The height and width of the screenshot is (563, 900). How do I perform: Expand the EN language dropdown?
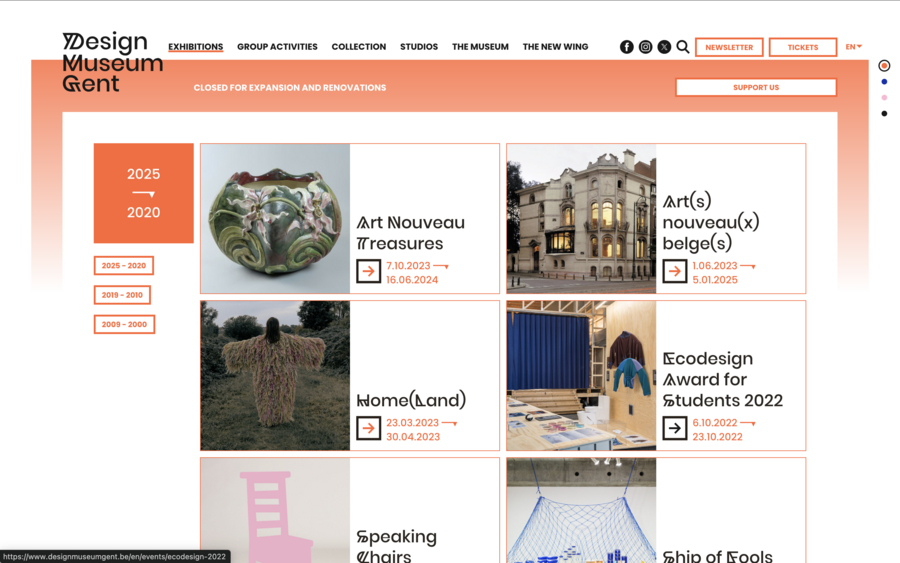(854, 47)
